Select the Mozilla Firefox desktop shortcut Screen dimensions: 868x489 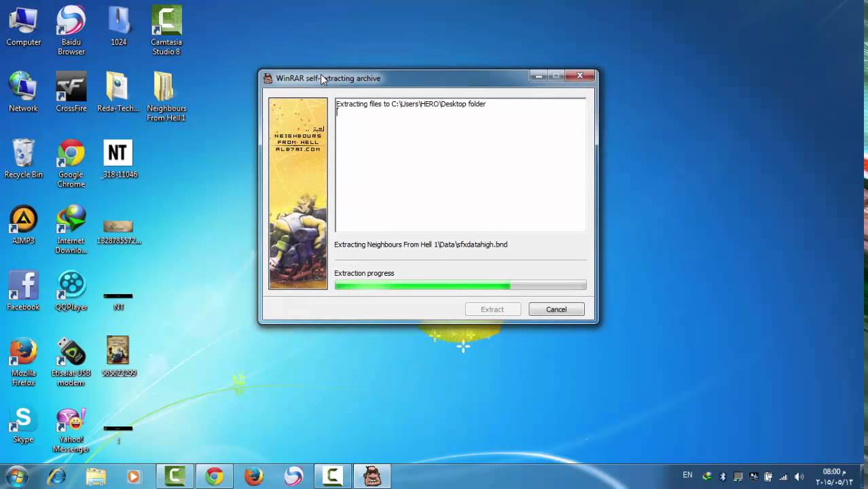point(23,361)
